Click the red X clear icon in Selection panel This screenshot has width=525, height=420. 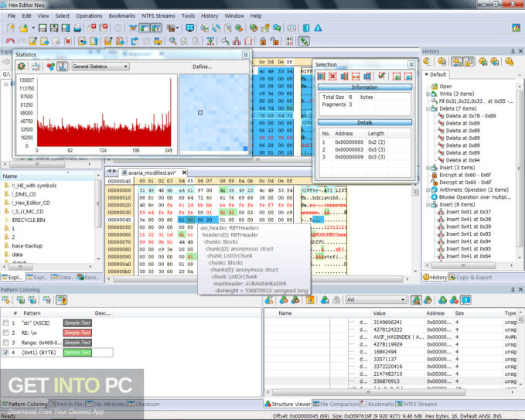point(332,77)
